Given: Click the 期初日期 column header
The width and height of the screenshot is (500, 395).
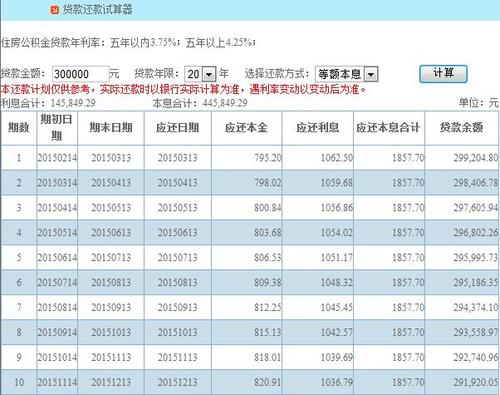Looking at the screenshot, I should coord(57,127).
